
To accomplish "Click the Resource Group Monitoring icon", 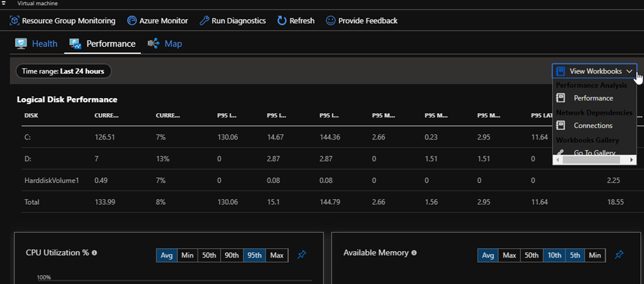I will [14, 21].
